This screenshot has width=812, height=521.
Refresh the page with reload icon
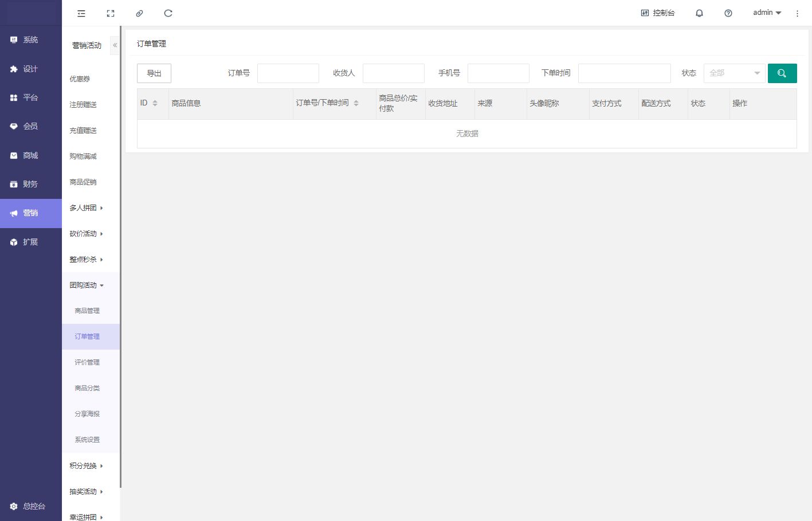pos(168,13)
